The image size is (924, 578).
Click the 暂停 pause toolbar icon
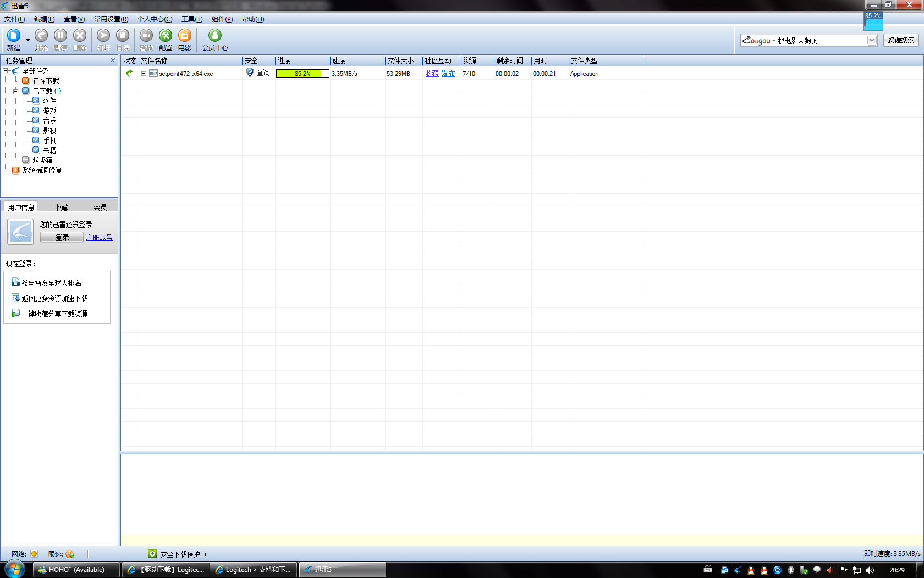click(61, 36)
